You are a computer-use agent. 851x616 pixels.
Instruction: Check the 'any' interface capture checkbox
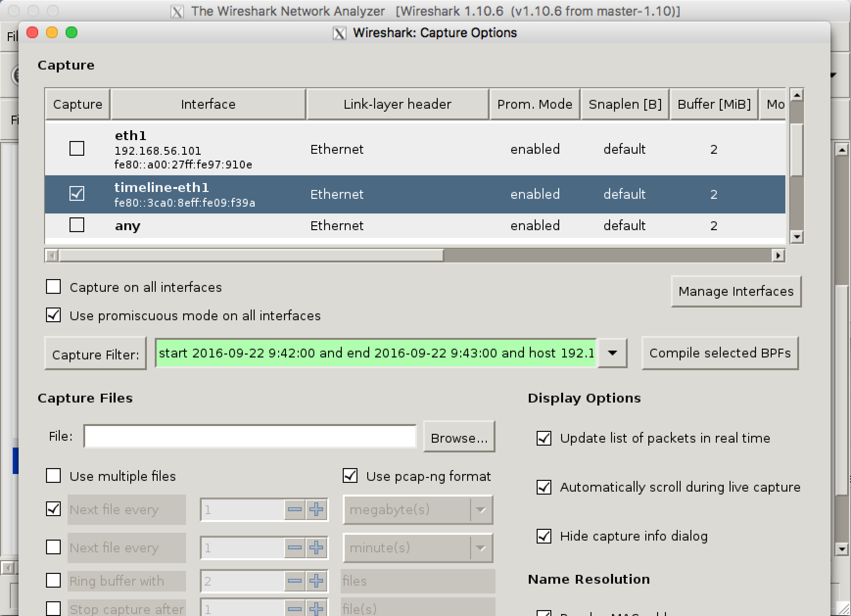click(x=77, y=225)
